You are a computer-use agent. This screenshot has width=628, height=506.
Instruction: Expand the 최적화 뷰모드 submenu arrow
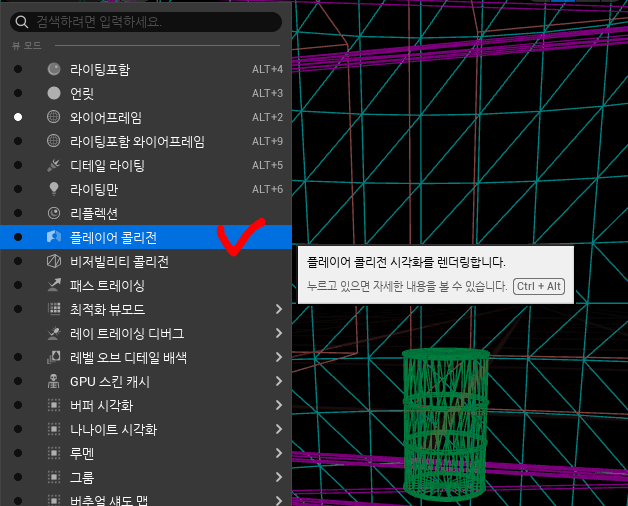279,309
